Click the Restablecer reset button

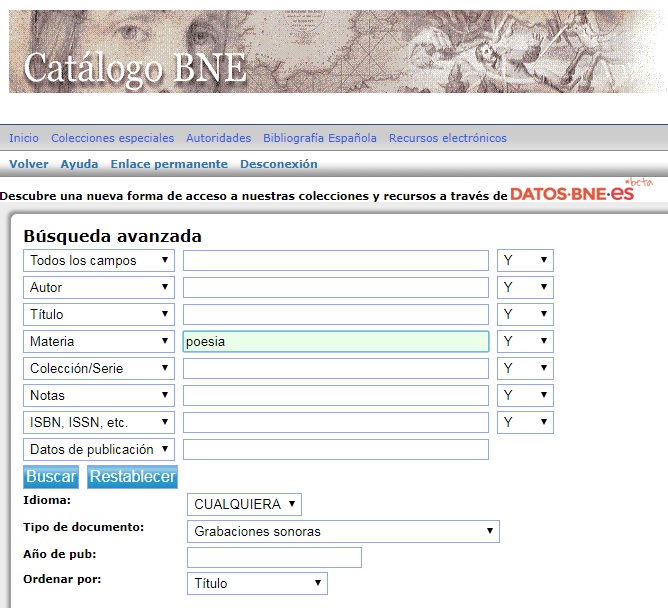pyautogui.click(x=132, y=476)
